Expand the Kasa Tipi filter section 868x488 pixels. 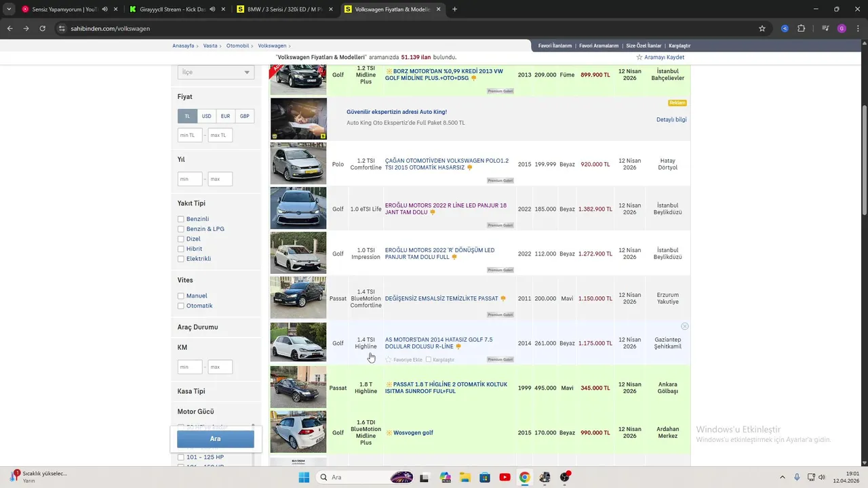click(x=191, y=391)
